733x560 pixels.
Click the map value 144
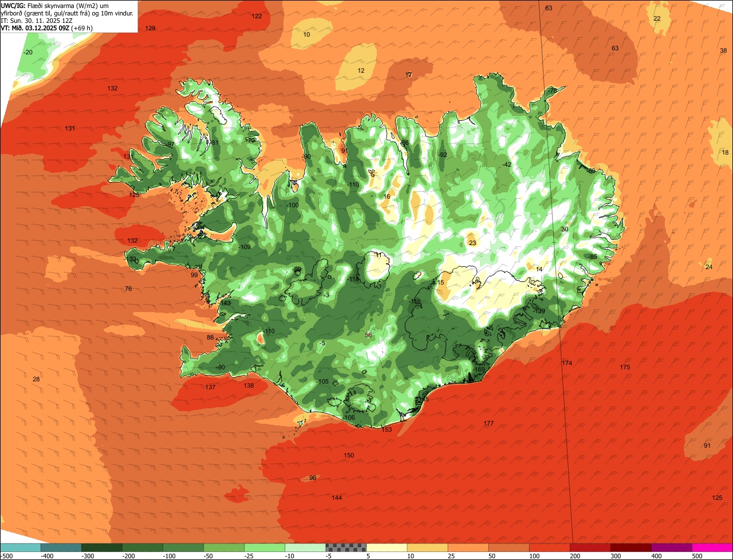coord(337,498)
